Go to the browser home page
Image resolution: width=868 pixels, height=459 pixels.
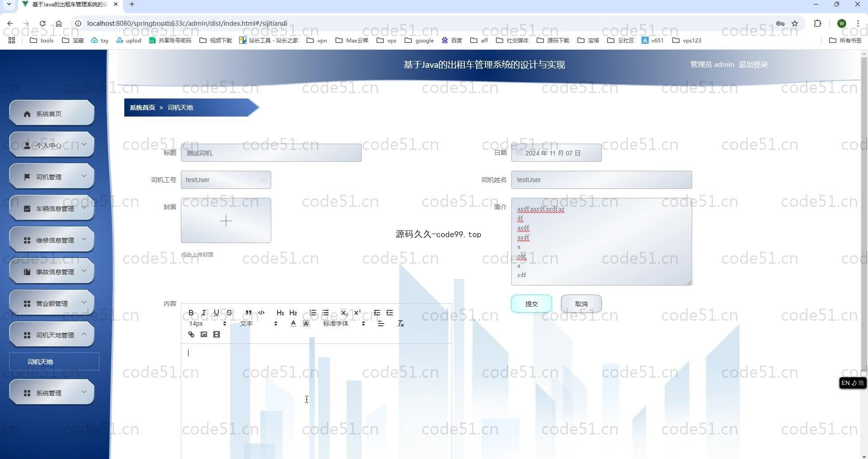[x=59, y=23]
